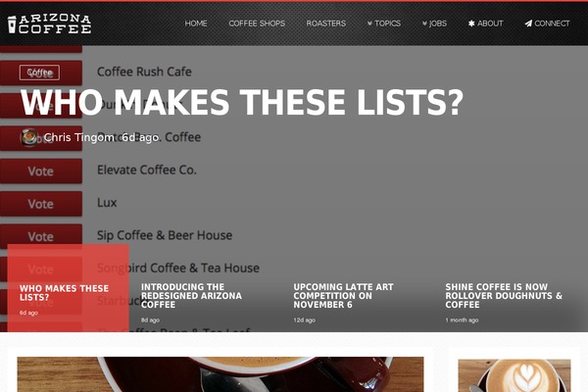Open the 'Who Makes These Lists?' headline
Image resolution: width=588 pixels, height=392 pixels.
pyautogui.click(x=242, y=102)
